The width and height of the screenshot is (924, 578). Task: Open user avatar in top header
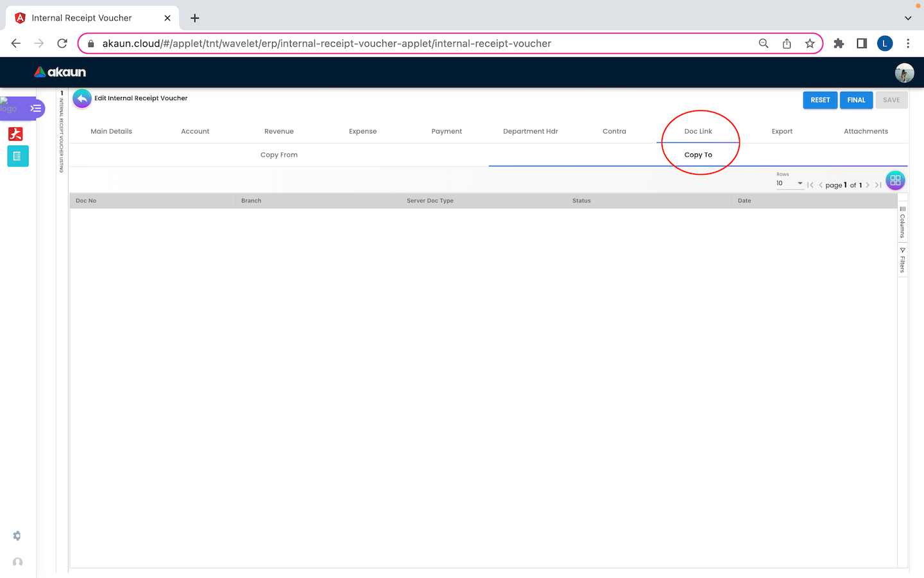click(x=904, y=73)
